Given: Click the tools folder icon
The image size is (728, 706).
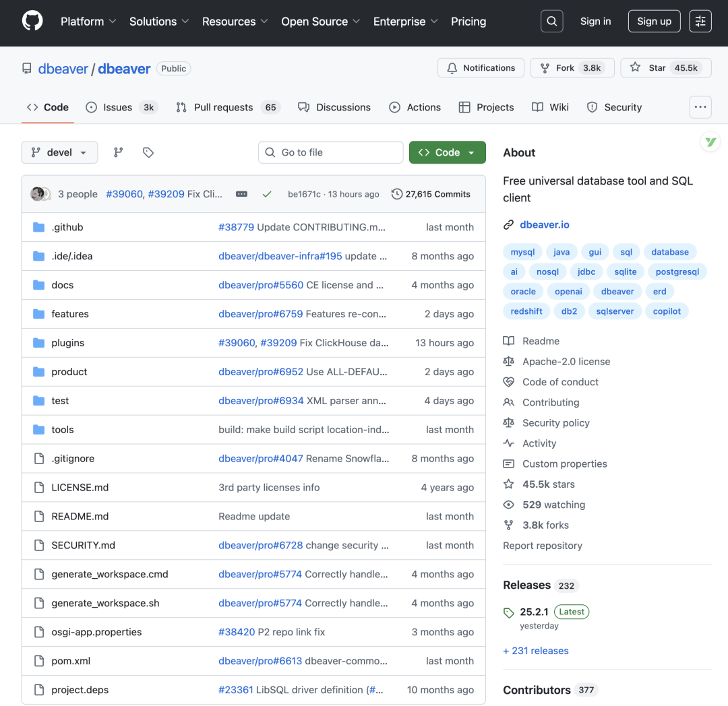Looking at the screenshot, I should click(x=39, y=430).
